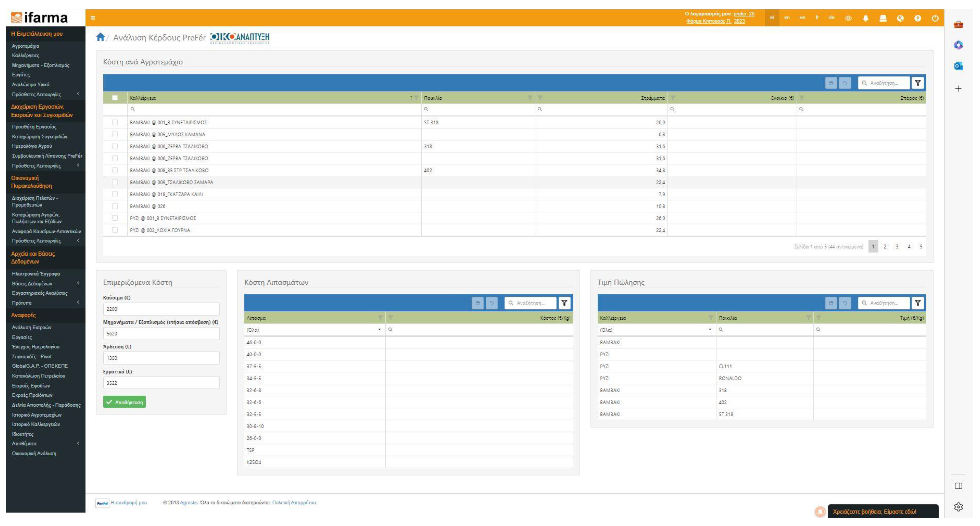Image resolution: width=980 pixels, height=526 pixels.
Task: Click the home breadcrumb icon
Action: (x=100, y=37)
